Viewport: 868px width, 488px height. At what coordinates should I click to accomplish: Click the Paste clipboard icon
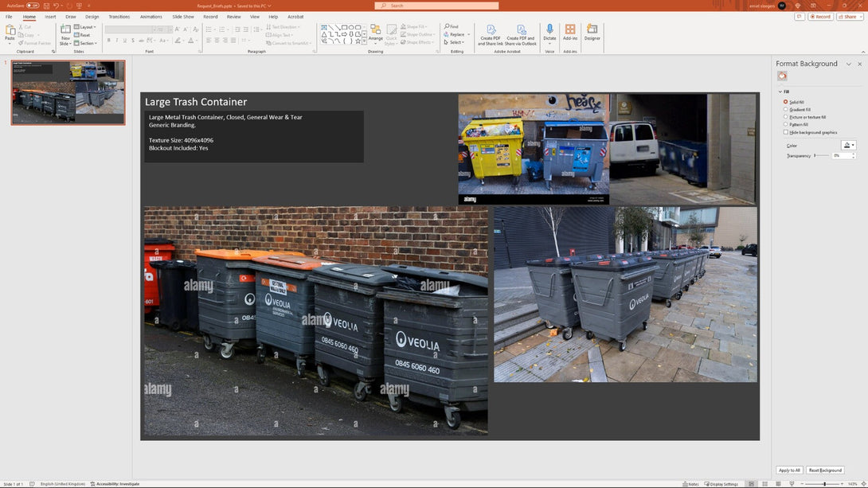coord(10,30)
